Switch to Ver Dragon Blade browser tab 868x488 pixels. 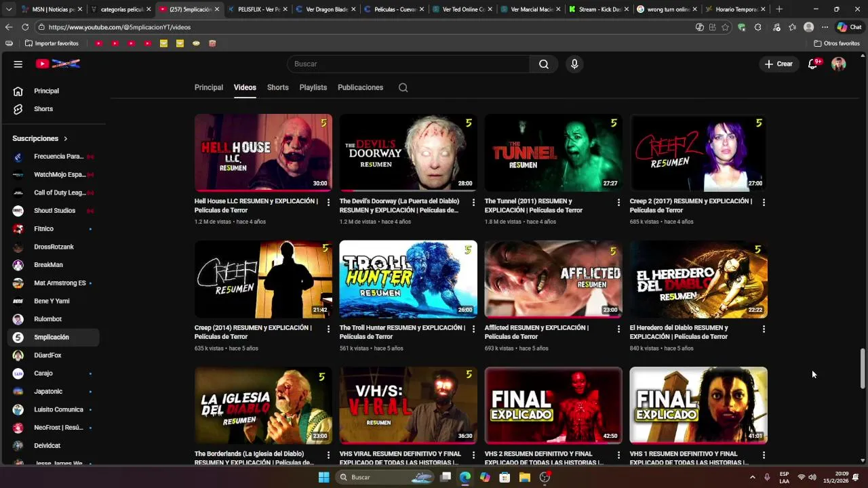click(326, 9)
